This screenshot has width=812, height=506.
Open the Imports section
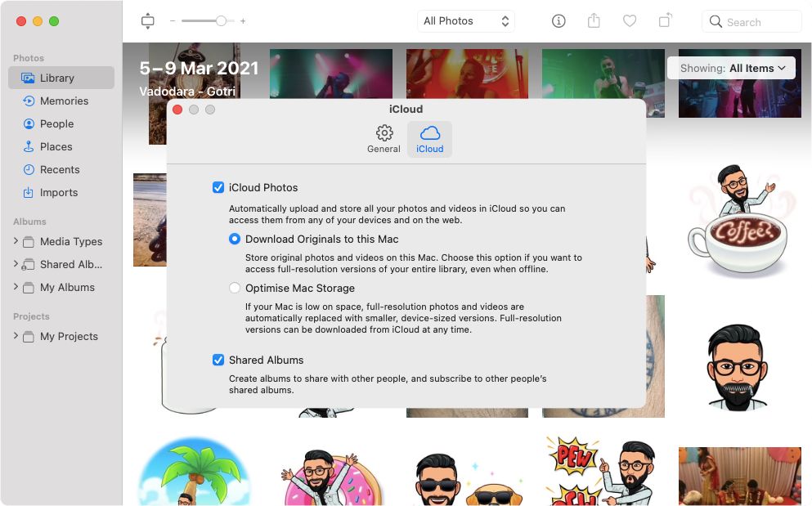(59, 192)
